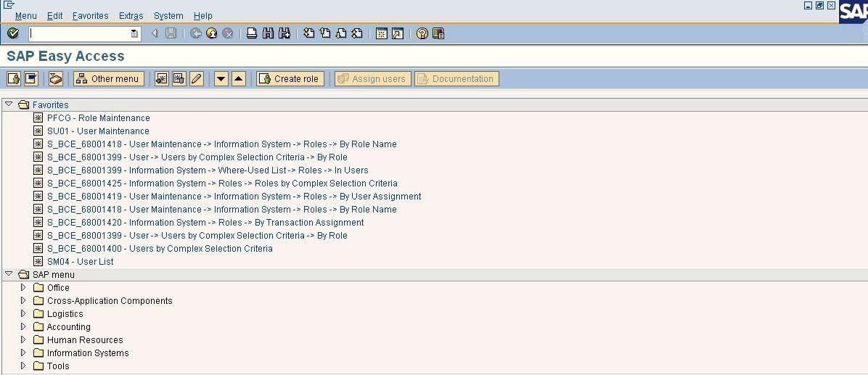Expand the Accounting folder
Viewport: 868px width, 375px height.
click(x=23, y=326)
